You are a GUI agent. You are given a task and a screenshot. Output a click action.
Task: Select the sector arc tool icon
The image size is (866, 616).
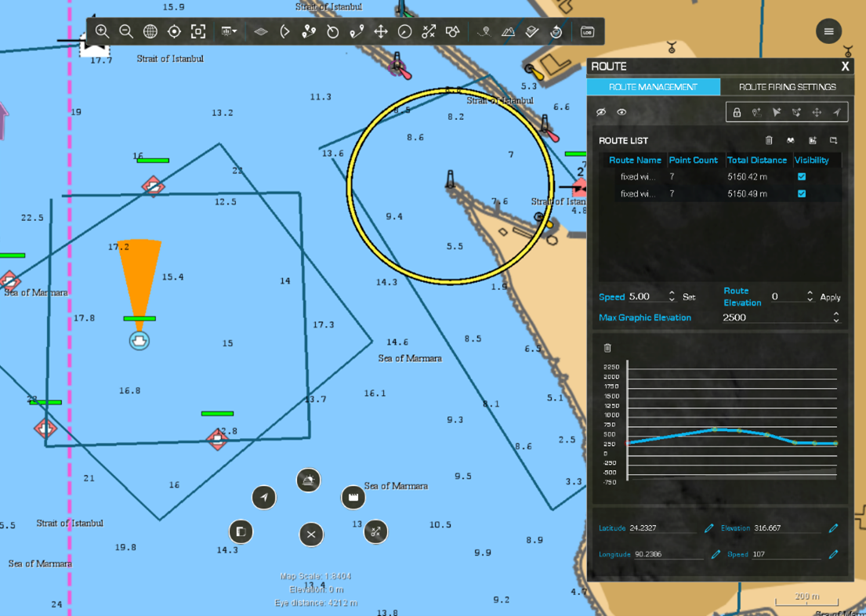click(x=284, y=31)
